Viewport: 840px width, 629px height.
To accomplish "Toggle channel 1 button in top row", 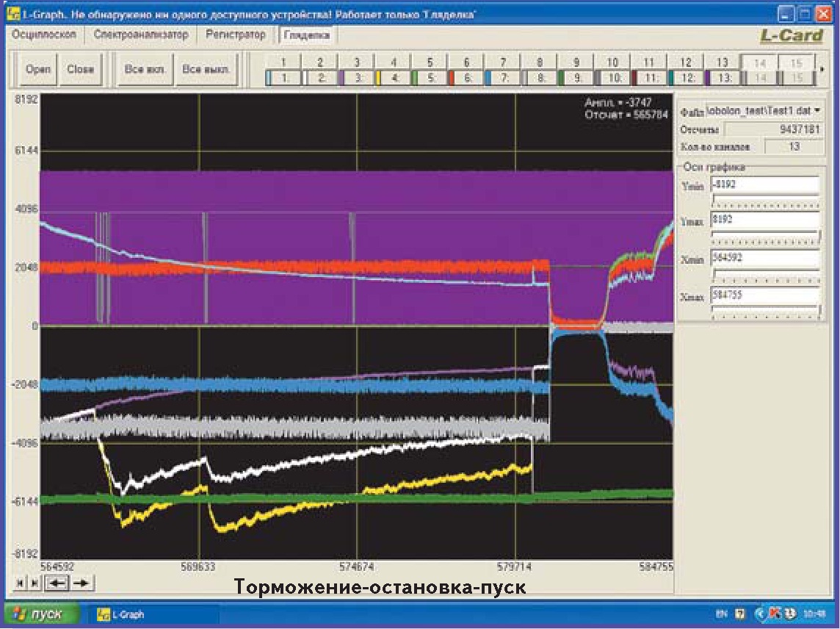I will [x=283, y=62].
